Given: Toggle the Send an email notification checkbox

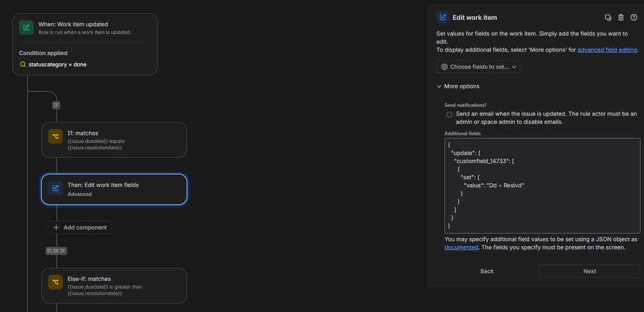Looking at the screenshot, I should pos(449,115).
